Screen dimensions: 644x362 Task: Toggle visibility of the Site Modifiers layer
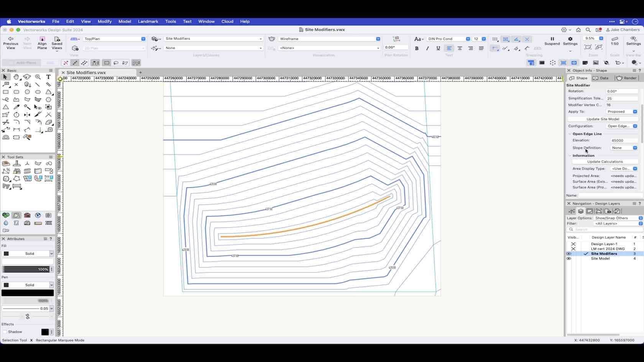point(569,253)
